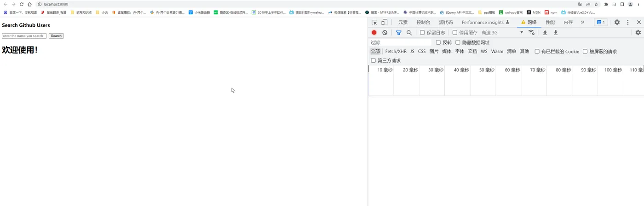Filter requests by Fetch/XHR
Image resolution: width=644 pixels, height=206 pixels.
[x=396, y=52]
